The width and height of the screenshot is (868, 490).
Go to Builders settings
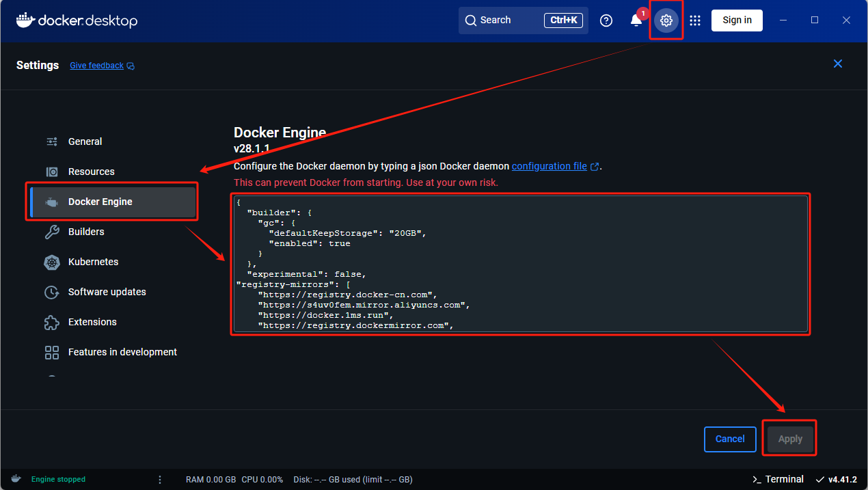pyautogui.click(x=86, y=232)
